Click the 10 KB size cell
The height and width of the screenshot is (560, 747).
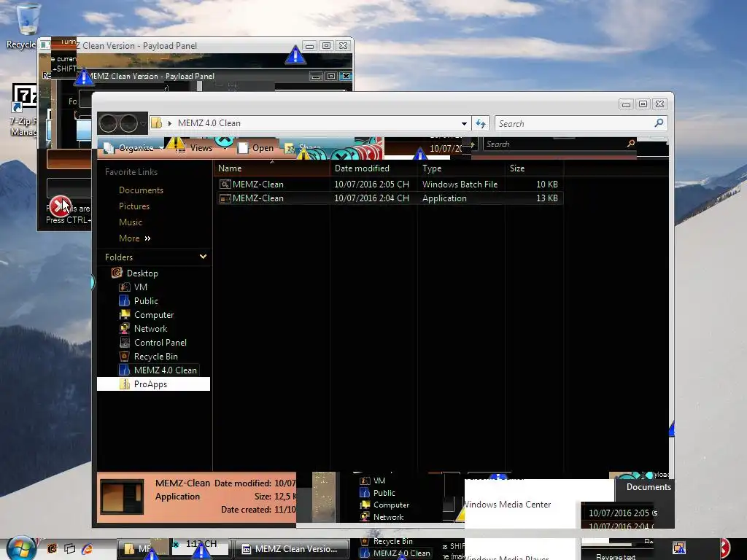547,184
